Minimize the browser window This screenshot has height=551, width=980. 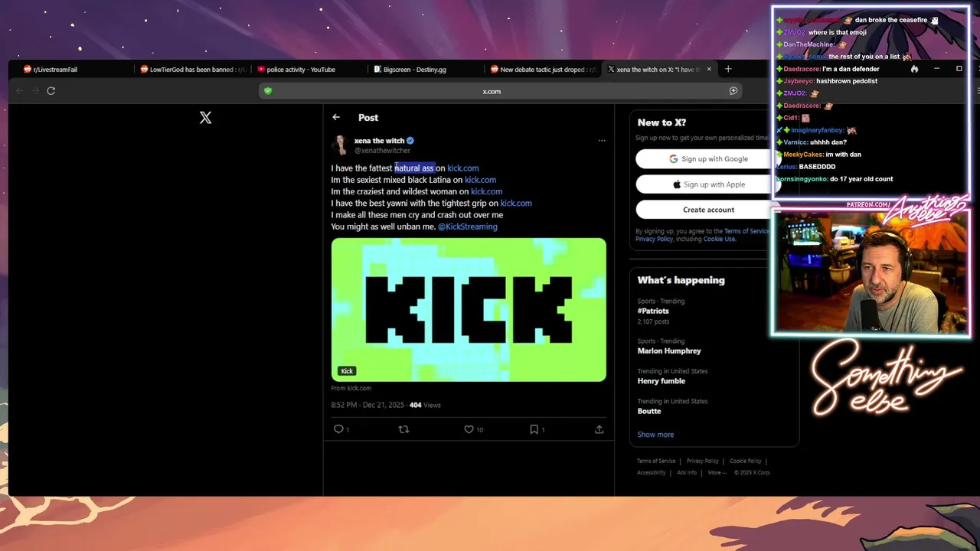pyautogui.click(x=937, y=69)
